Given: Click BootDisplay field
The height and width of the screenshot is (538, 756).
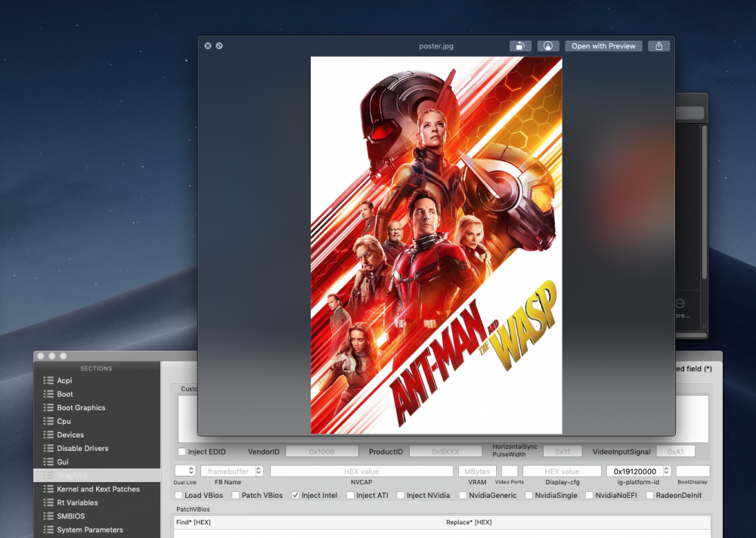Looking at the screenshot, I should pos(692,471).
